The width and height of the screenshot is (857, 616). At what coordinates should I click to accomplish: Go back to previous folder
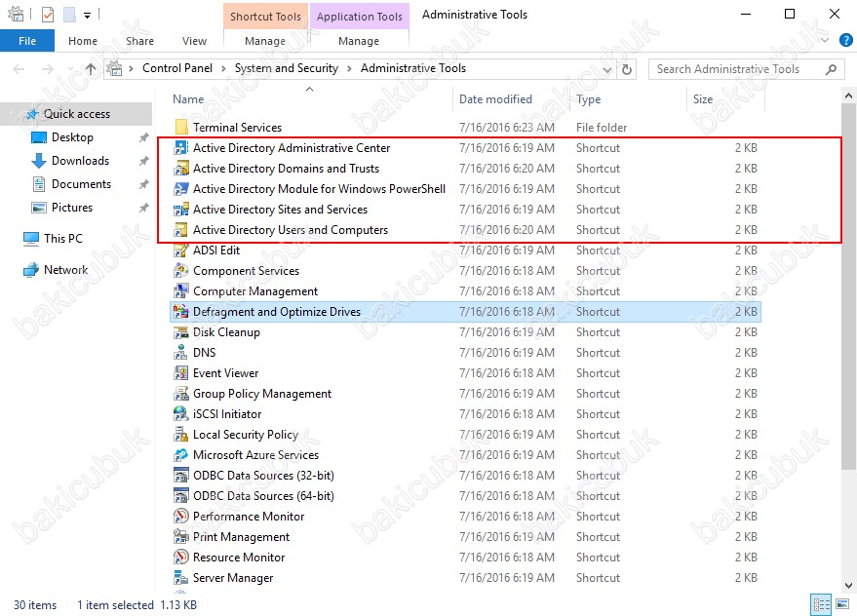[19, 69]
